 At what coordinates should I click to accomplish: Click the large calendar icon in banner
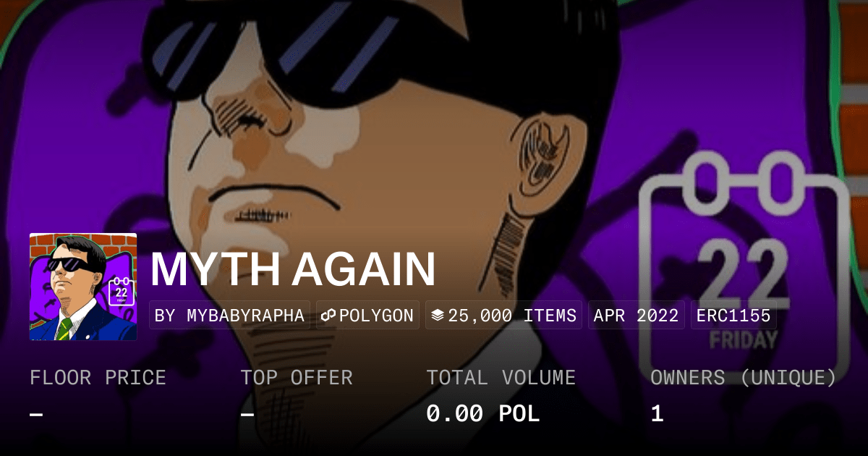tap(745, 261)
